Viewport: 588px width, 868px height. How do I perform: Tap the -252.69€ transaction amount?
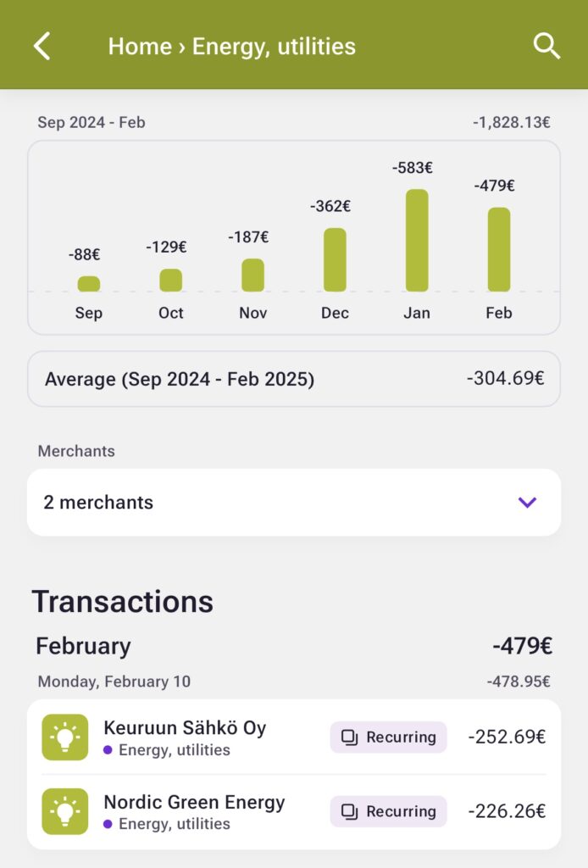(x=507, y=737)
